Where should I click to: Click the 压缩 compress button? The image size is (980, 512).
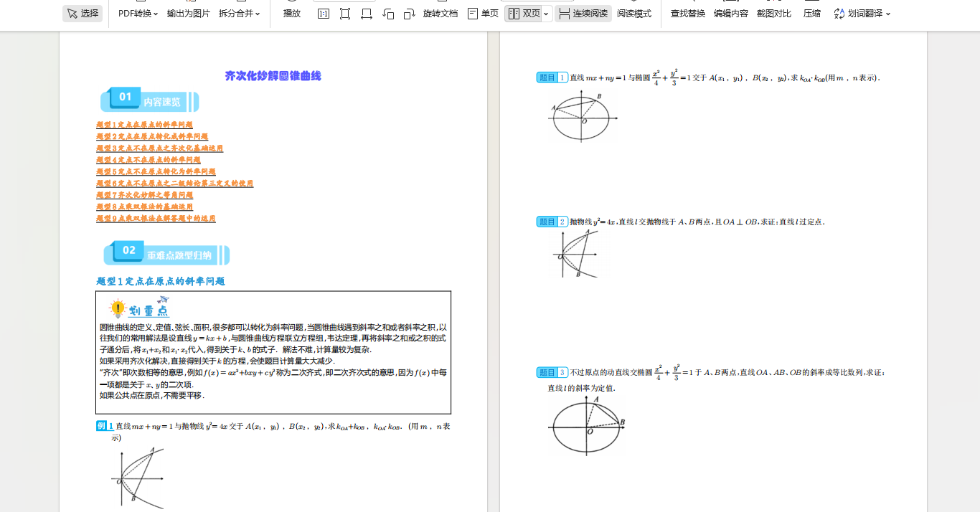812,14
